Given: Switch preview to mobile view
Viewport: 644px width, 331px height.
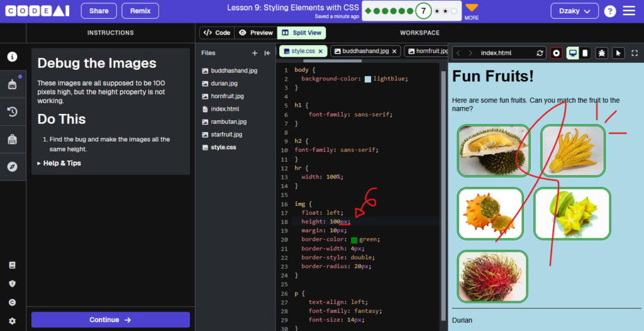Looking at the screenshot, I should click(585, 53).
